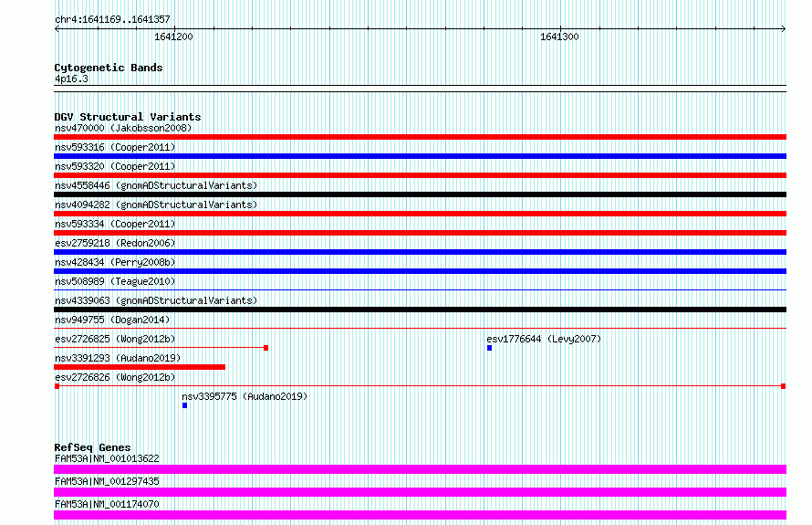This screenshot has height=525, width=812.
Task: Open nsv593334 (Cooper2011) variant label
Action: (x=115, y=224)
